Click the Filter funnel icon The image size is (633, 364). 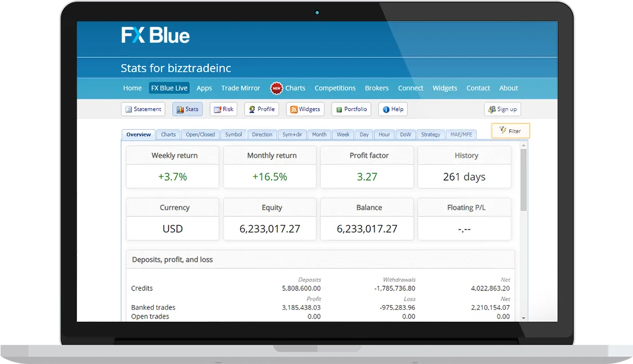click(503, 130)
